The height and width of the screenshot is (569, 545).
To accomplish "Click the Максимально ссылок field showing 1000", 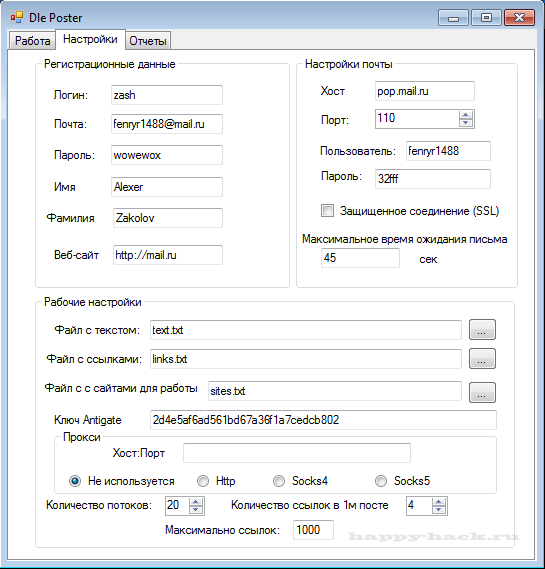I will coord(313,530).
